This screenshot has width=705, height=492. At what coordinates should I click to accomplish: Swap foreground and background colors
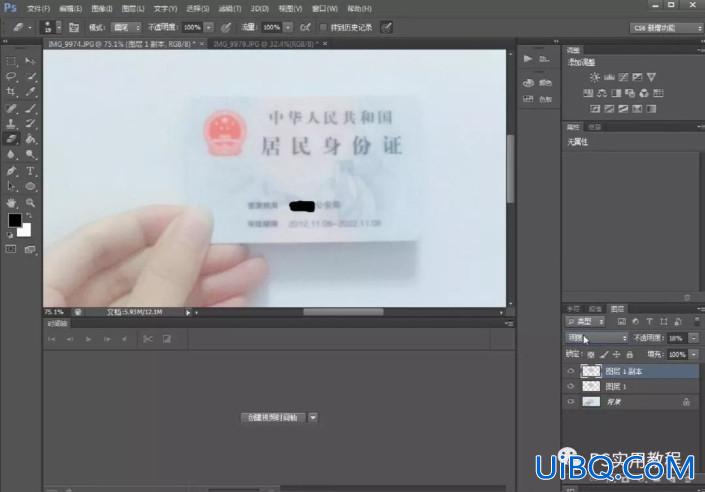coord(29,215)
